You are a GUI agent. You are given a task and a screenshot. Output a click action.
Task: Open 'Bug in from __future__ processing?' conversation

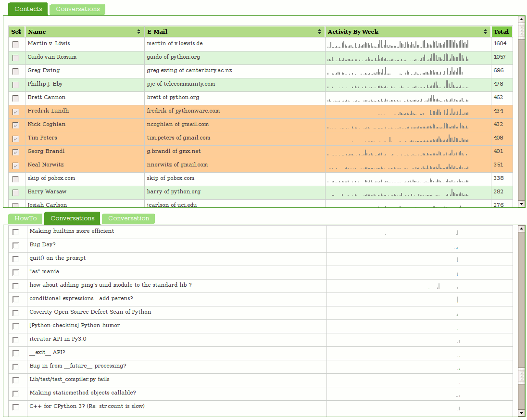tap(78, 366)
